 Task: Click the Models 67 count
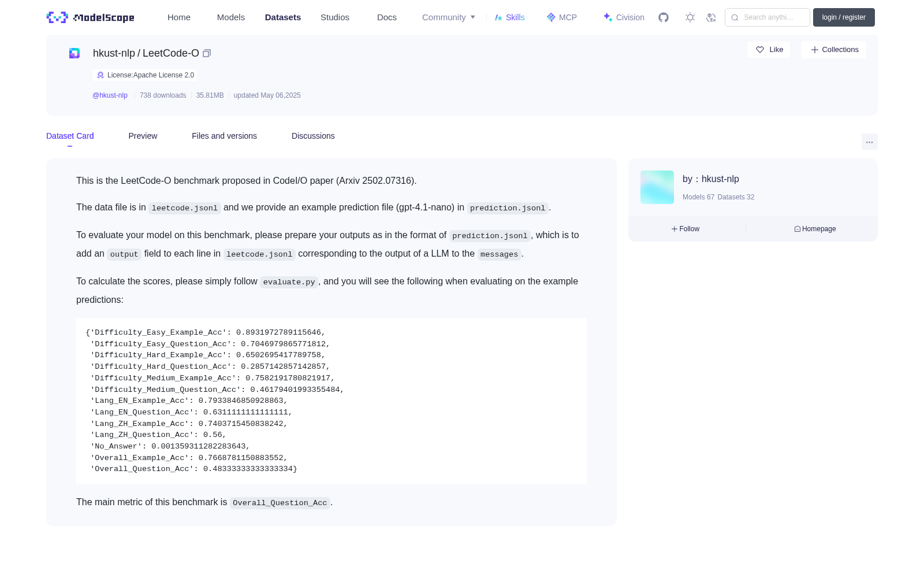pos(698,197)
